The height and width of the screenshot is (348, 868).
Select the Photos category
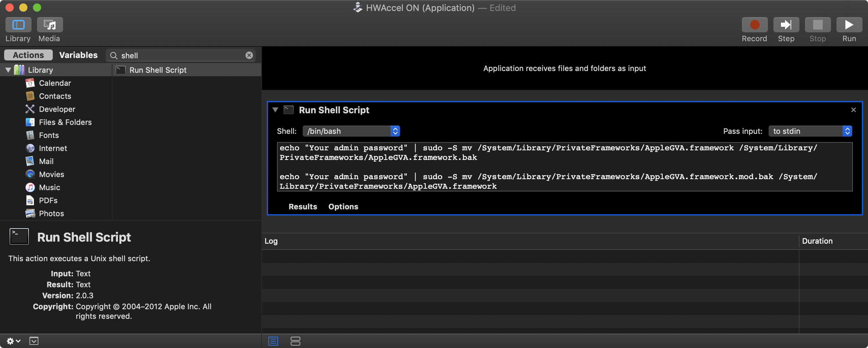(x=51, y=213)
